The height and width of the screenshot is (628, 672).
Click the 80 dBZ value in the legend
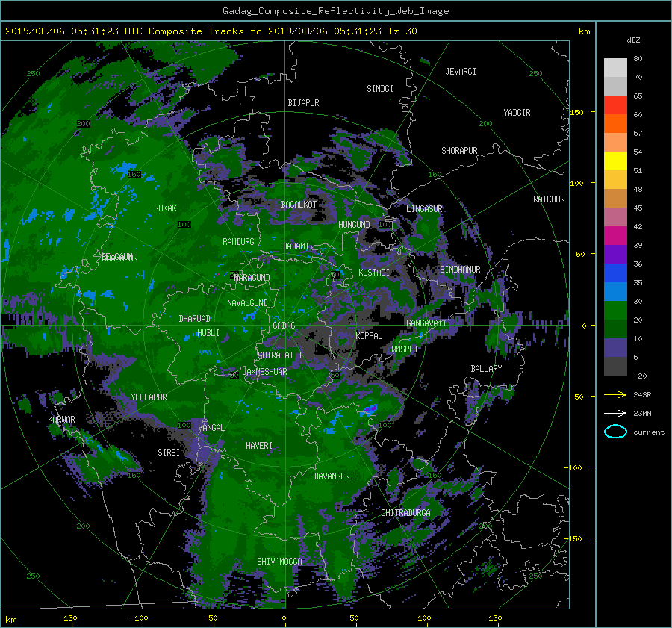(638, 59)
